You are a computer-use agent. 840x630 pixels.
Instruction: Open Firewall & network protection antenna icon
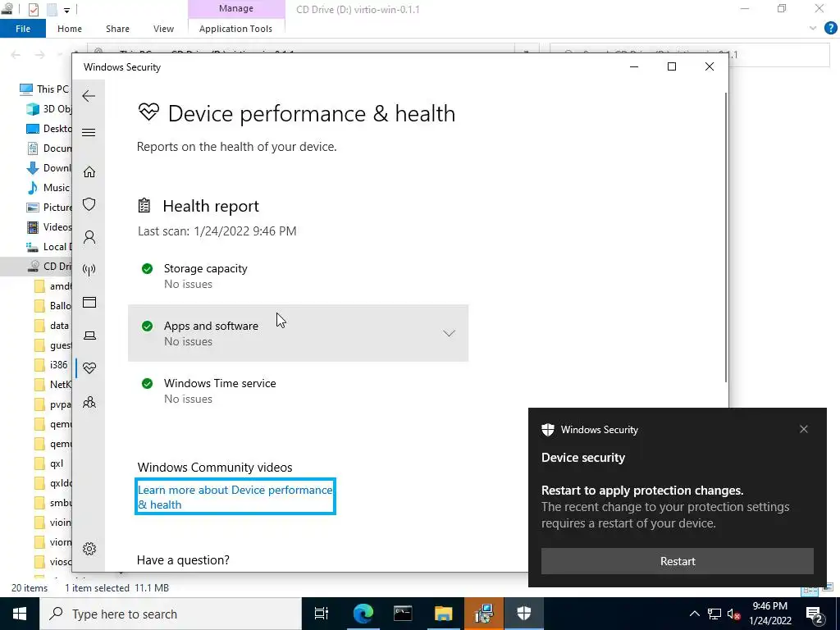click(x=89, y=269)
